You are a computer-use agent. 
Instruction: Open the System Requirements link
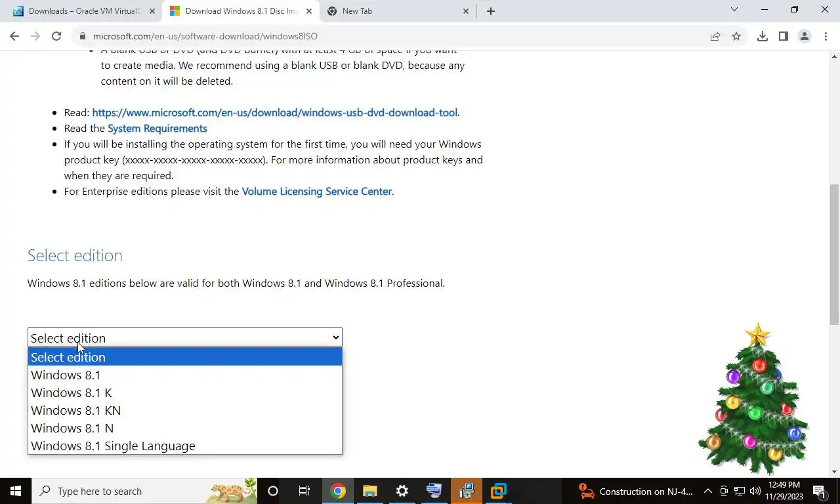point(157,129)
